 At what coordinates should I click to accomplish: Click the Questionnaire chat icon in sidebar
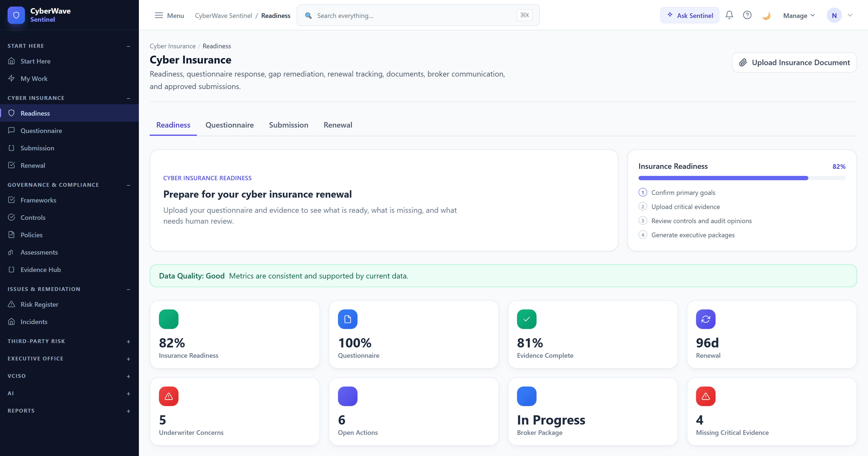point(11,131)
